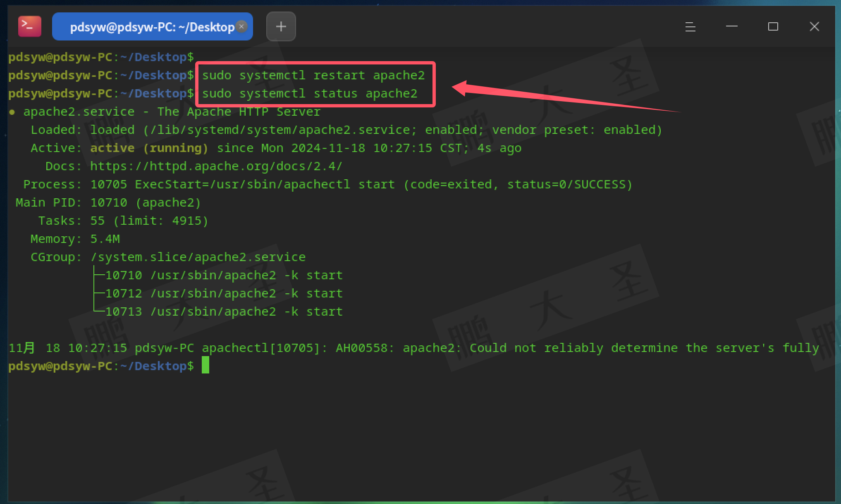Click the AH00558 log message line
Screen dimensions: 841x504
coord(413,348)
